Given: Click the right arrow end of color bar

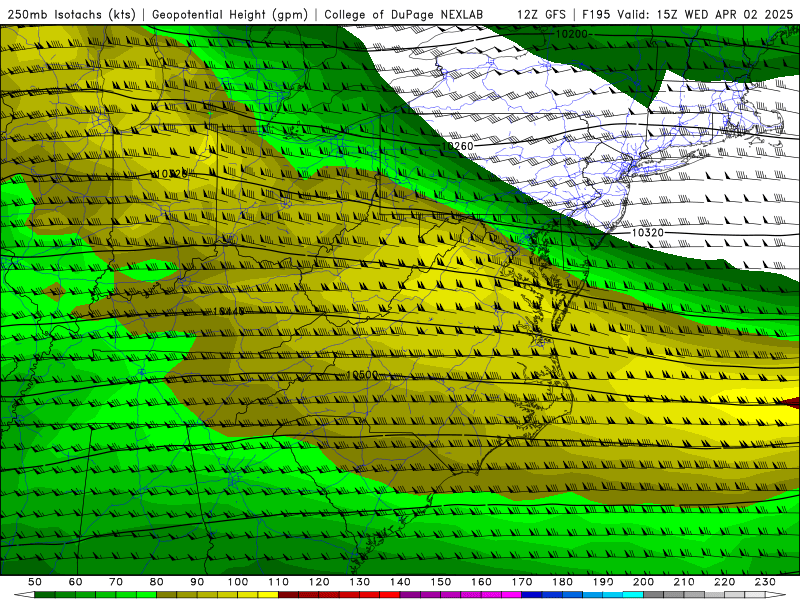Looking at the screenshot, I should [x=776, y=595].
